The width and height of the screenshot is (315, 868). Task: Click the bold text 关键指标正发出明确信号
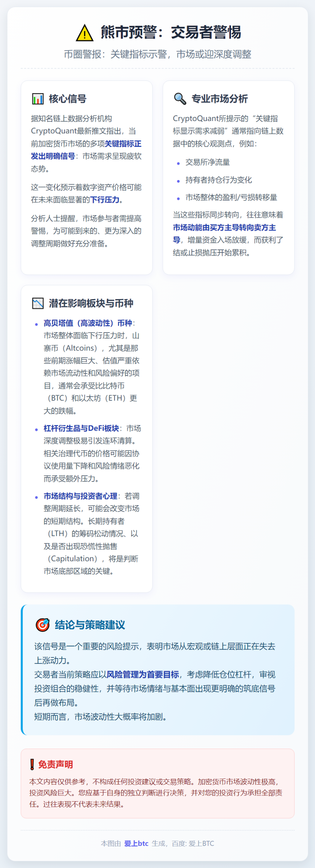(86, 150)
